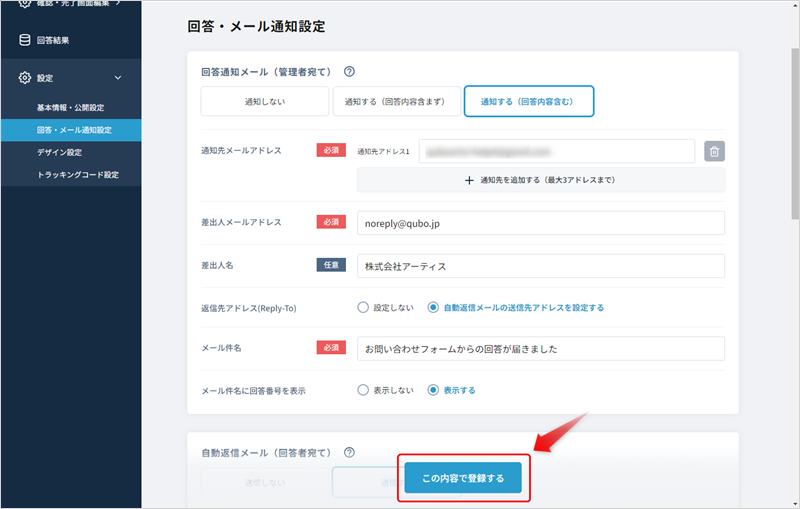Viewport: 800px width, 509px height.
Task: Click the plus icon to add notification address
Action: (468, 180)
